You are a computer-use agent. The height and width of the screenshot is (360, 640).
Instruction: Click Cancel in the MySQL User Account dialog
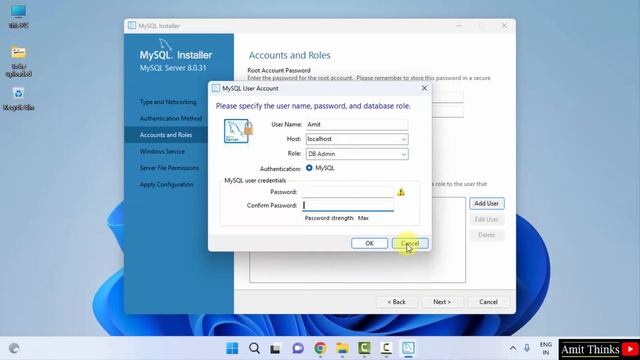click(410, 243)
